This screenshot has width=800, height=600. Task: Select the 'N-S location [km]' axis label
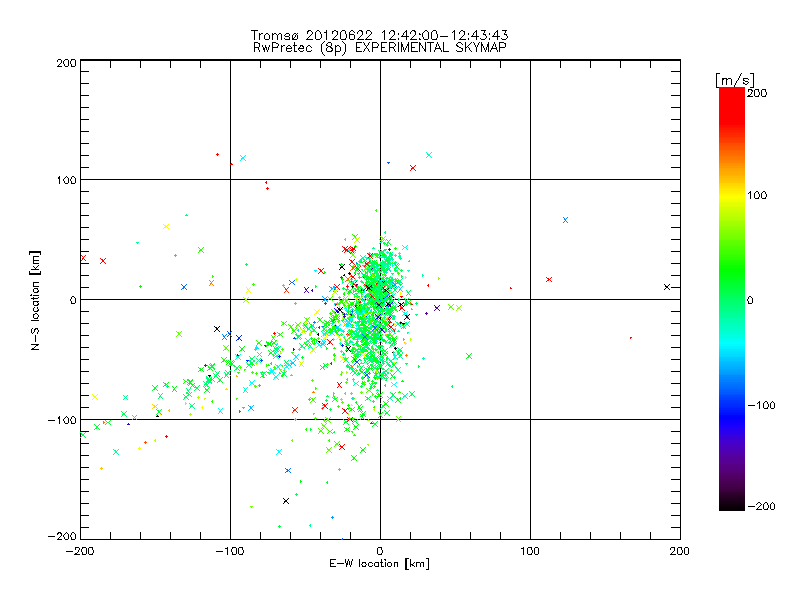[35, 300]
